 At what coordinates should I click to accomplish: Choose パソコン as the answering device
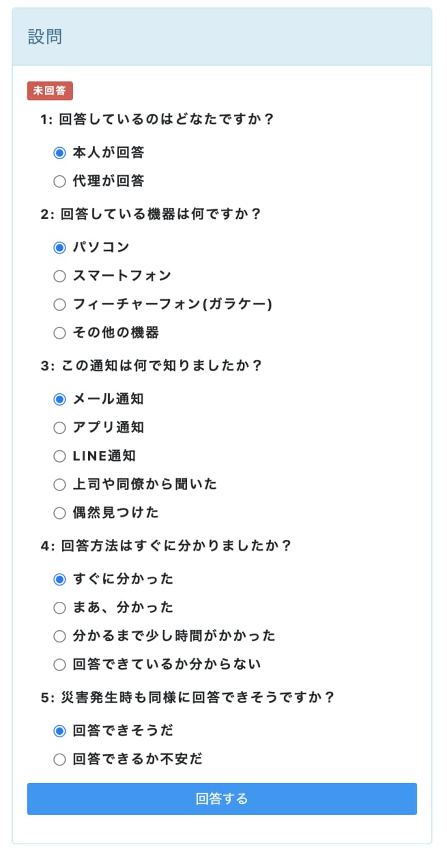click(x=59, y=247)
